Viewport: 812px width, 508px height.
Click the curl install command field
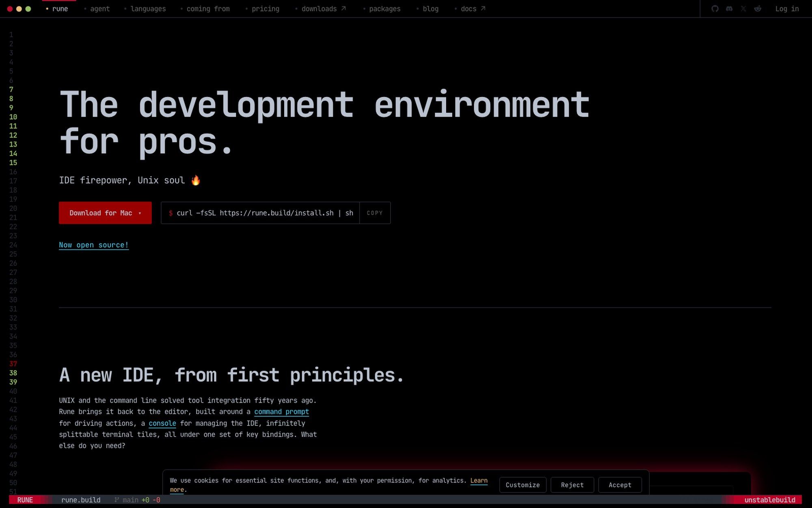pyautogui.click(x=260, y=213)
